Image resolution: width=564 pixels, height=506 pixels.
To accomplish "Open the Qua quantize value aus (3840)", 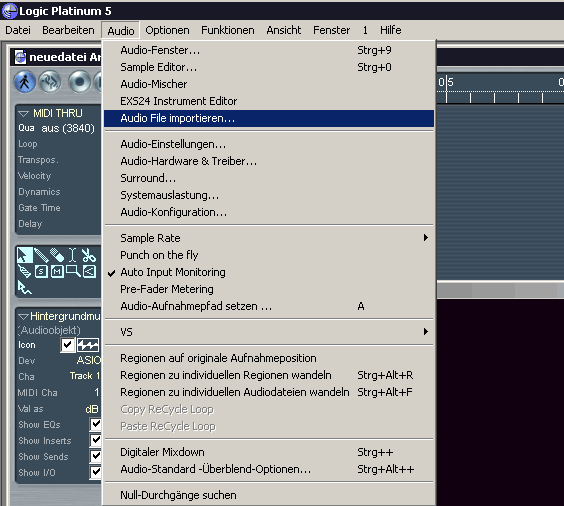I will [x=68, y=128].
